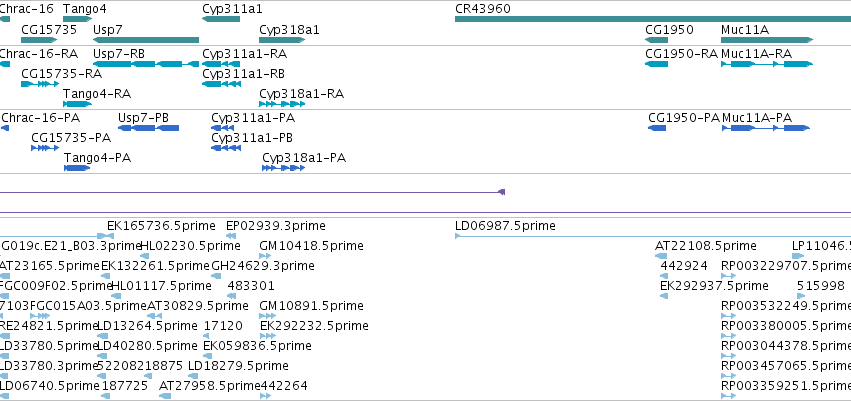Image resolution: width=851 pixels, height=401 pixels.
Task: Click the EK165736.5prime EST glyph
Action: click(105, 235)
